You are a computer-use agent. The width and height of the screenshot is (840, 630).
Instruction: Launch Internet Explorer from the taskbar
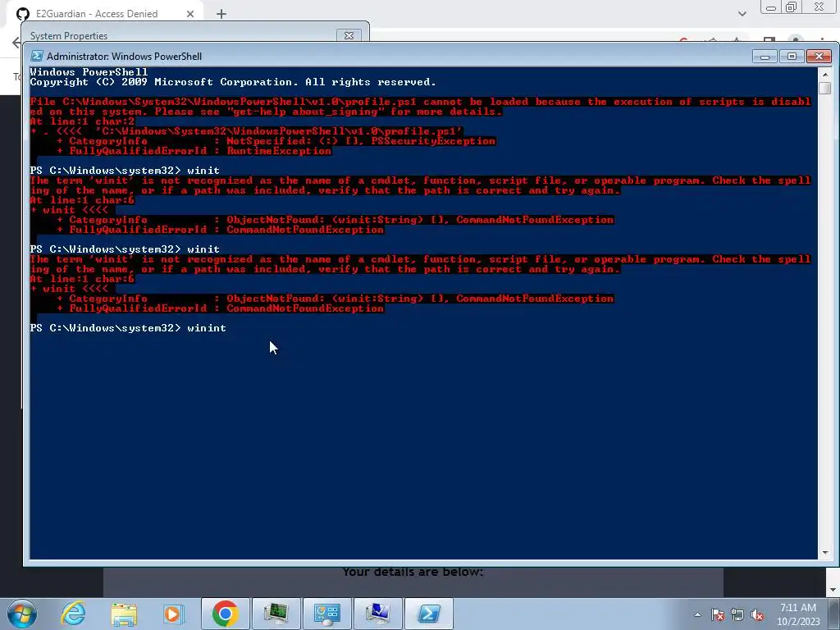74,614
